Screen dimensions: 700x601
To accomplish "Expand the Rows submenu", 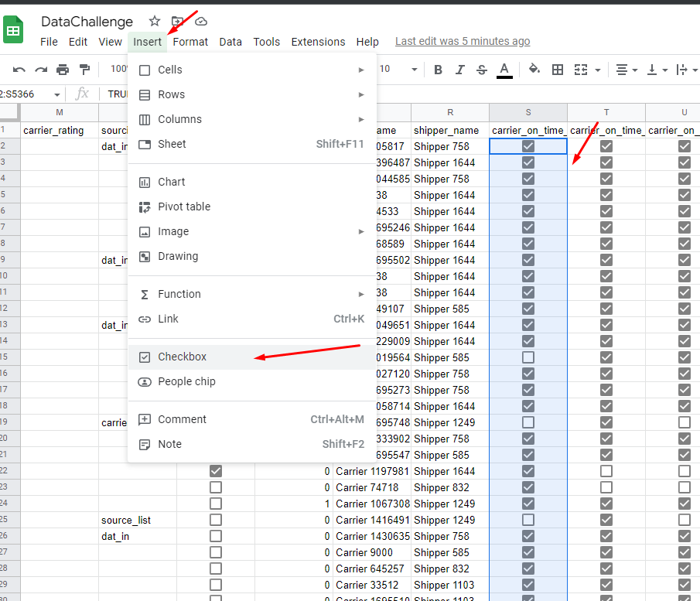I will pos(170,94).
